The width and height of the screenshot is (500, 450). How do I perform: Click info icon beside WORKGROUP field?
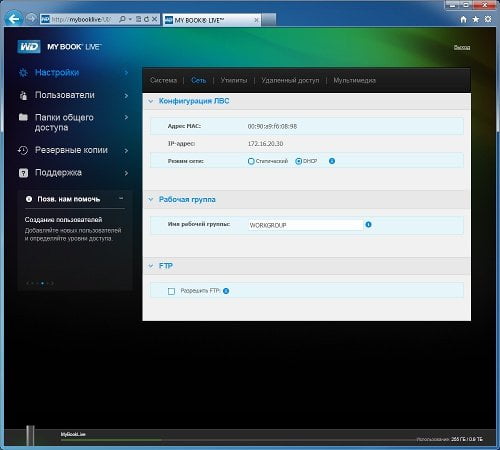coord(368,225)
